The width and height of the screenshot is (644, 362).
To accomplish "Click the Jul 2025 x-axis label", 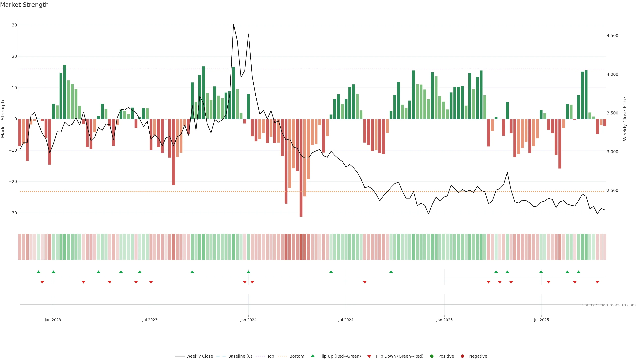I will (x=541, y=320).
